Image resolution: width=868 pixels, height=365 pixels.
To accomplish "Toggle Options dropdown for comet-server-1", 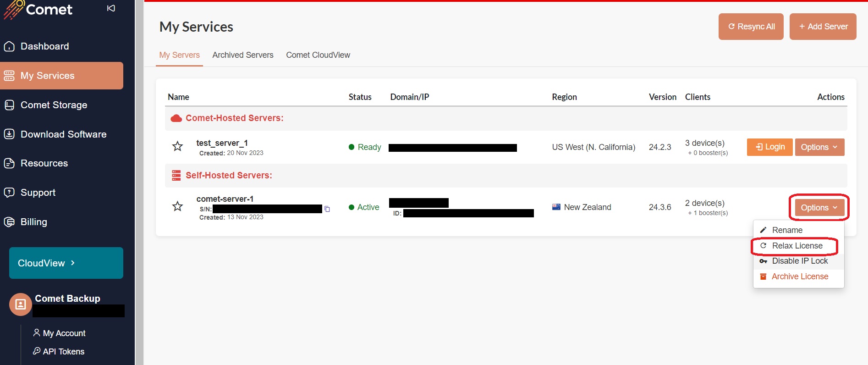I will tap(819, 208).
